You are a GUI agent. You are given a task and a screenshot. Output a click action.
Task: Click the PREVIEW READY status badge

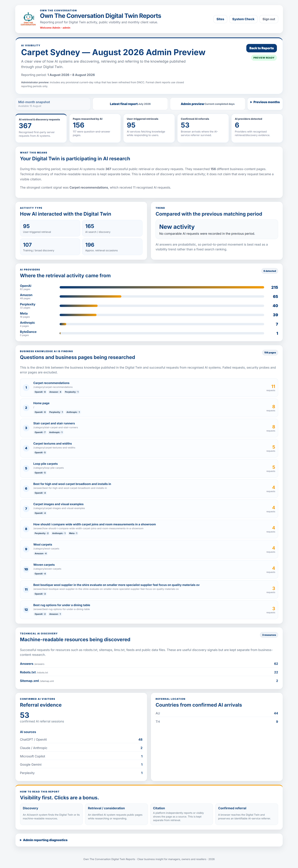coord(264,58)
